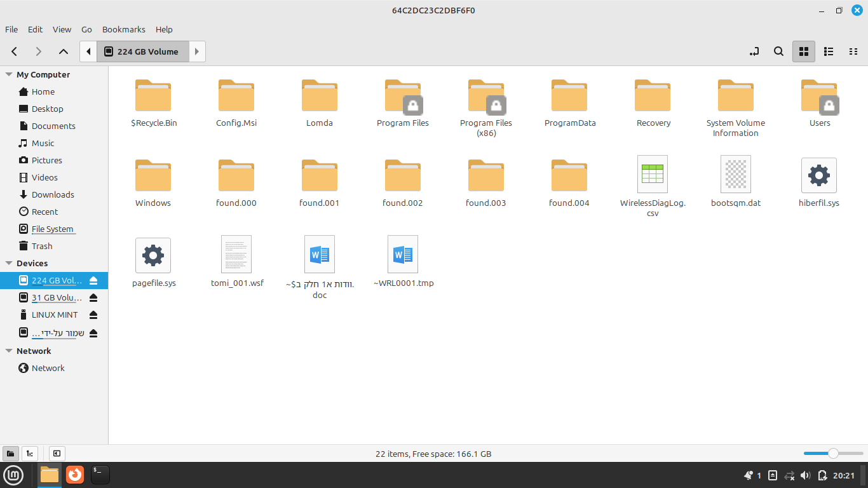Go forward with the right arrow button

(39, 51)
